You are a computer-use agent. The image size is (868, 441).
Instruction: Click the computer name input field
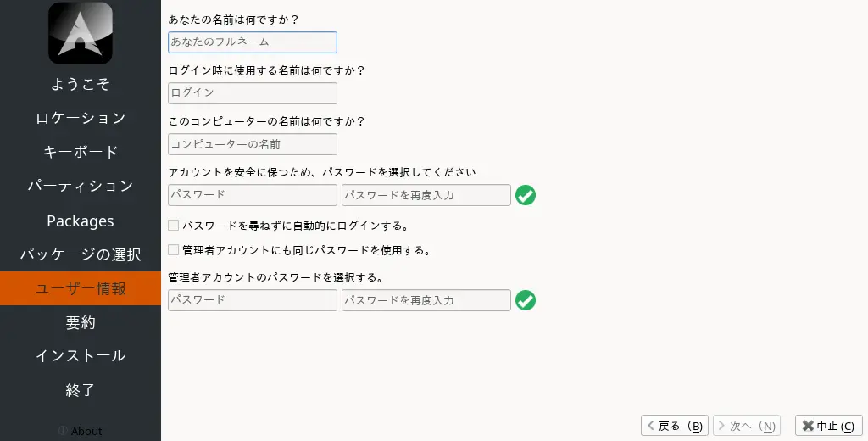click(x=253, y=144)
